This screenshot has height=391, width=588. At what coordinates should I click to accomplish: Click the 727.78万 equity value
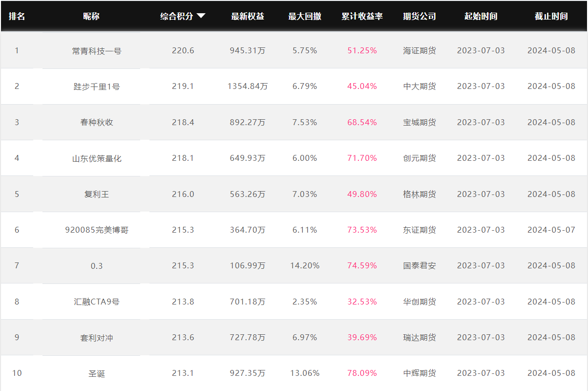click(x=248, y=337)
